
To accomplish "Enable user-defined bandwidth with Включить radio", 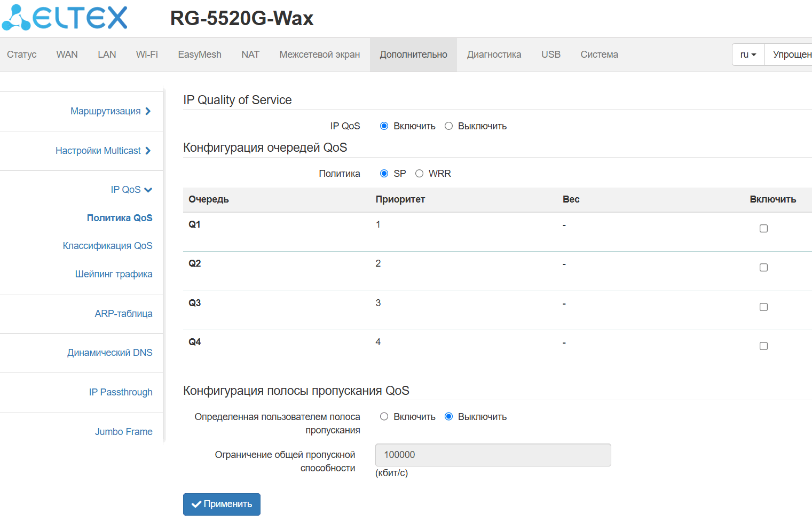I will 384,417.
